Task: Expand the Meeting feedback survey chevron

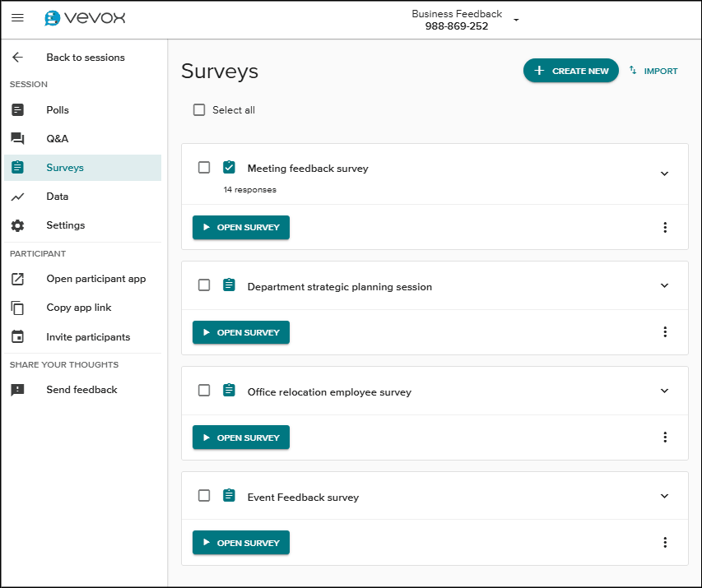Action: pyautogui.click(x=665, y=174)
